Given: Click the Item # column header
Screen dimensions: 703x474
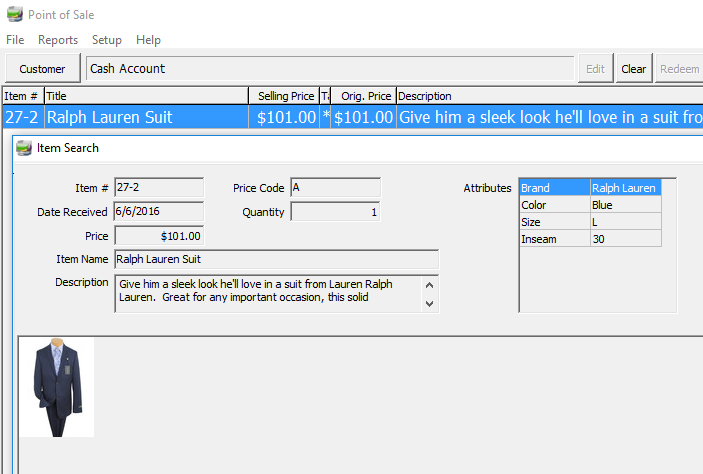Looking at the screenshot, I should pyautogui.click(x=23, y=96).
